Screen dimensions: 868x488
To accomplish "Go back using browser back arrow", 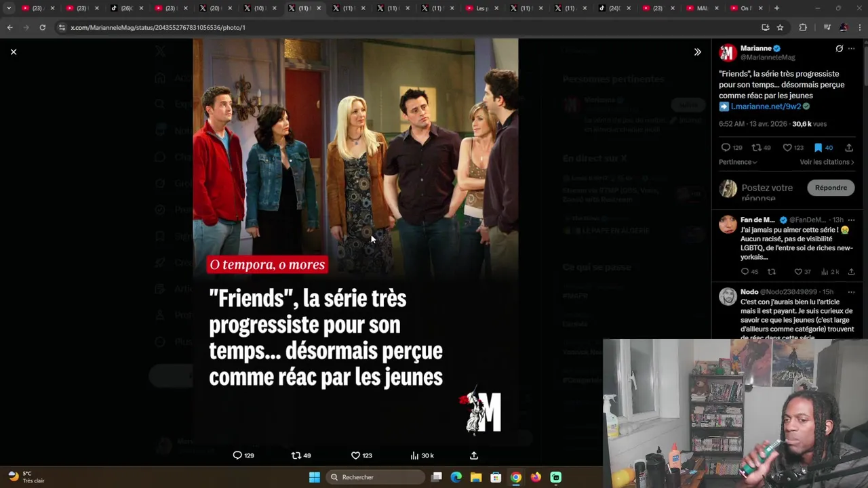I will pyautogui.click(x=9, y=27).
